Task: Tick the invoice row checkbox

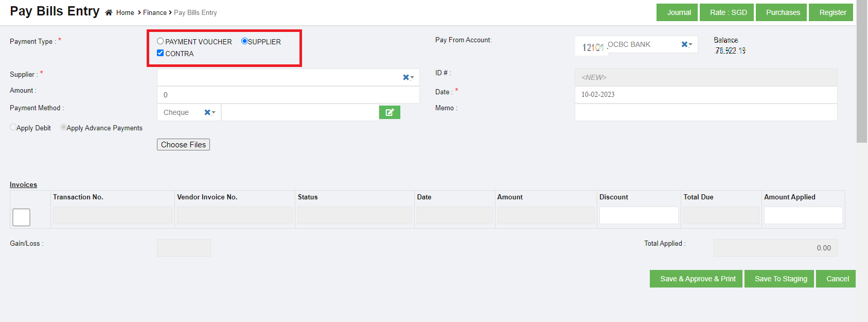Action: pos(21,217)
